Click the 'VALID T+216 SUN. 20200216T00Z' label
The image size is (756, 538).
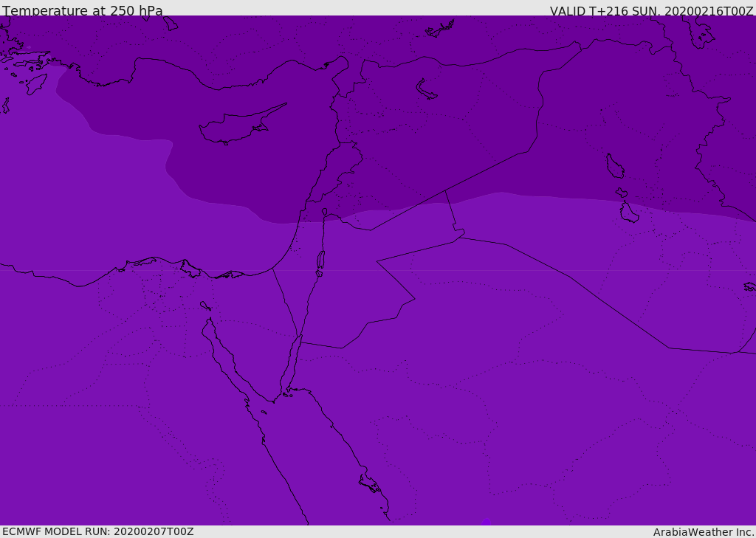[651, 11]
